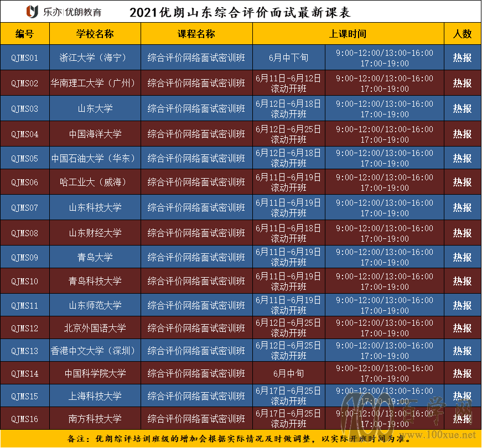
Task: Click the class hours in QJMS05 row
Action: tap(385, 158)
